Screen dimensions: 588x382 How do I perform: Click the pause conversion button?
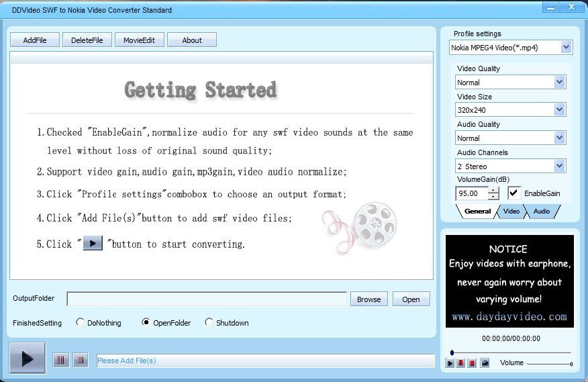pos(60,361)
